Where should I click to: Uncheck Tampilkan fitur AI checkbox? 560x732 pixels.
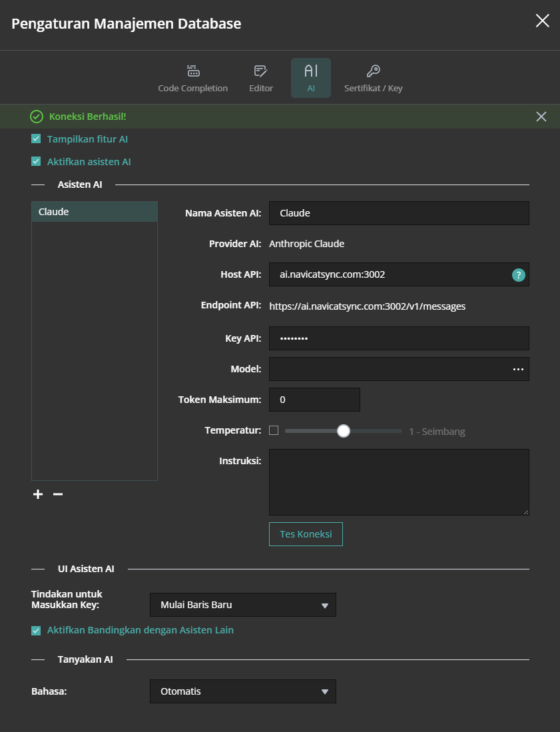[36, 139]
